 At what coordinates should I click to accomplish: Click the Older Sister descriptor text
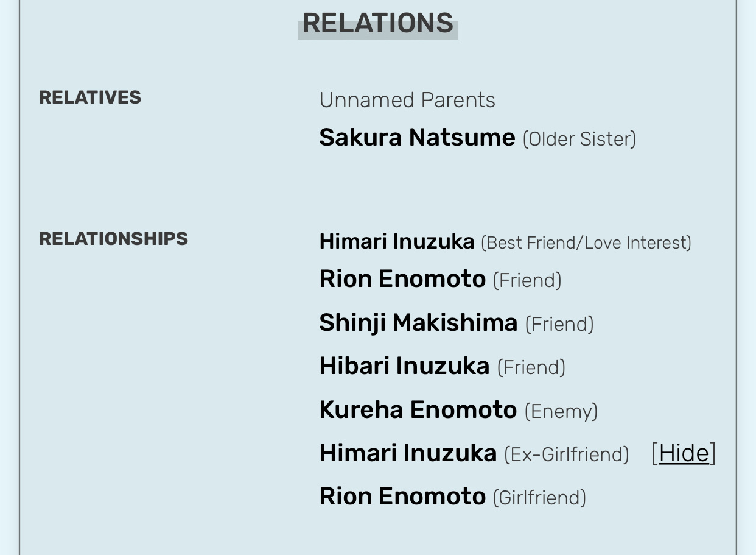(579, 140)
